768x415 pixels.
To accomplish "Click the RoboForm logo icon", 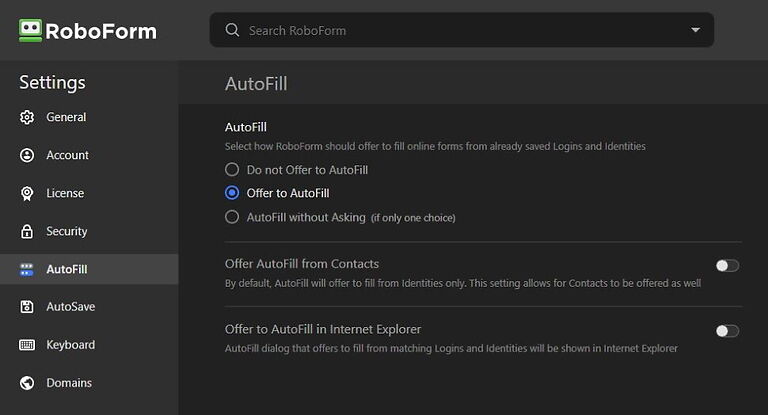I will click(x=30, y=30).
